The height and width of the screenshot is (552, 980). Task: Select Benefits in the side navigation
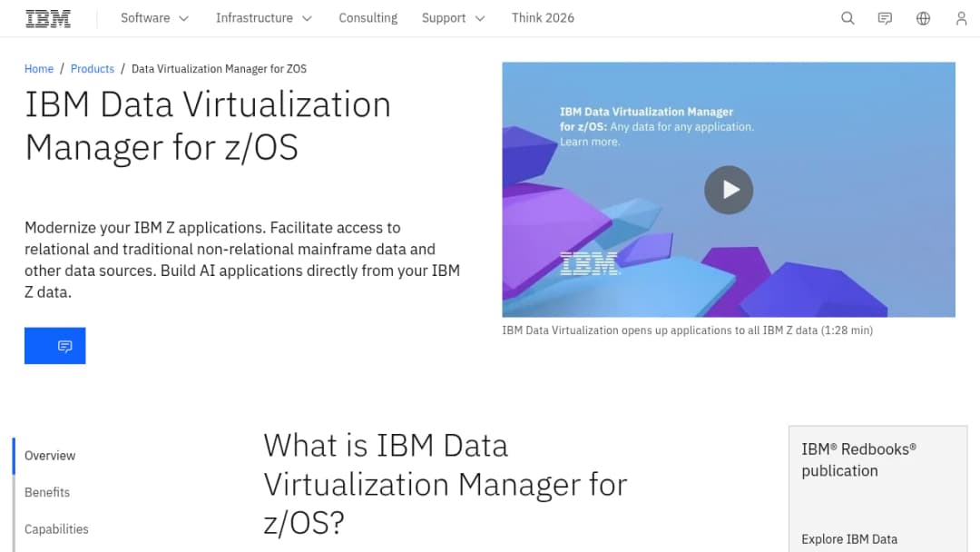pyautogui.click(x=47, y=493)
